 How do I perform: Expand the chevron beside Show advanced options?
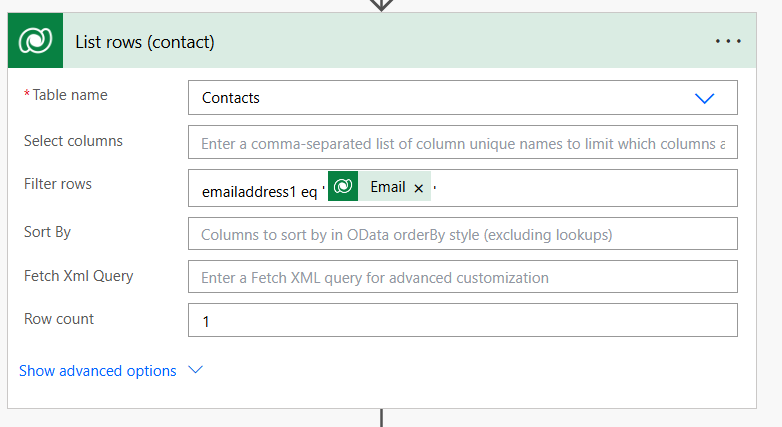click(196, 370)
